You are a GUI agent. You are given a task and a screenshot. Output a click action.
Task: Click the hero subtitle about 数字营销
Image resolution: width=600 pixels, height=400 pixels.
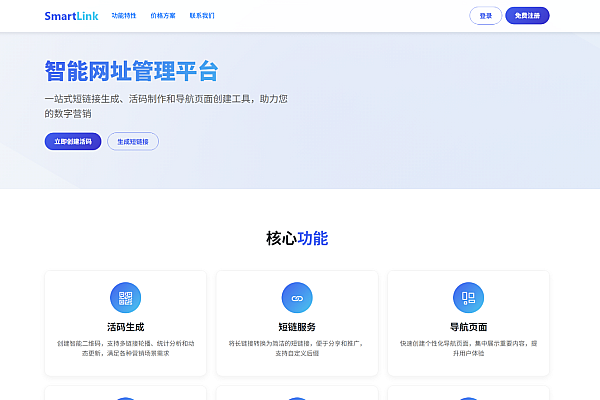pyautogui.click(x=166, y=106)
